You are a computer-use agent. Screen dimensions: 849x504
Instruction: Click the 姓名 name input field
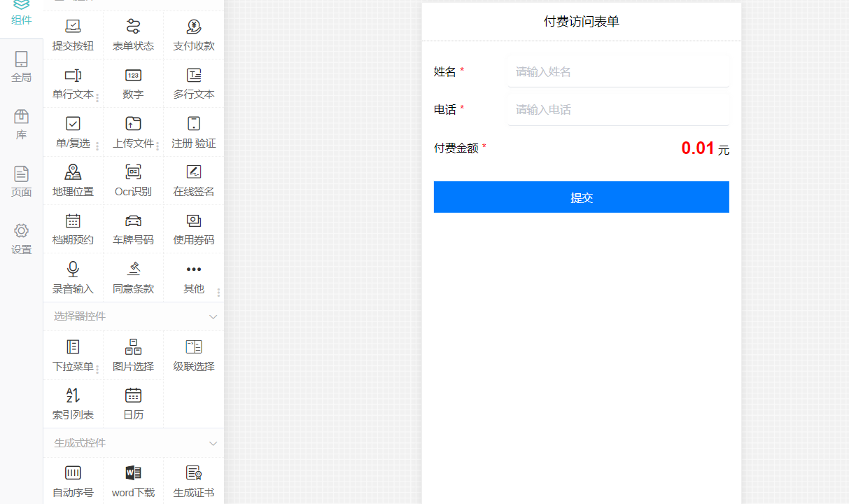point(618,71)
